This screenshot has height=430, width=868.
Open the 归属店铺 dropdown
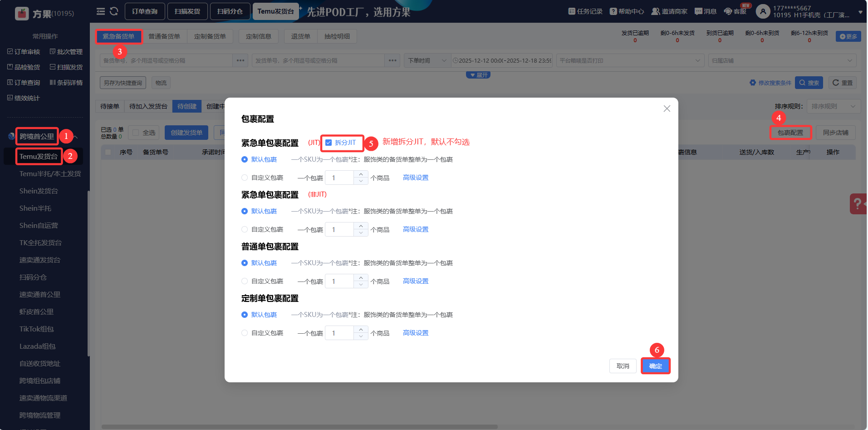(782, 60)
